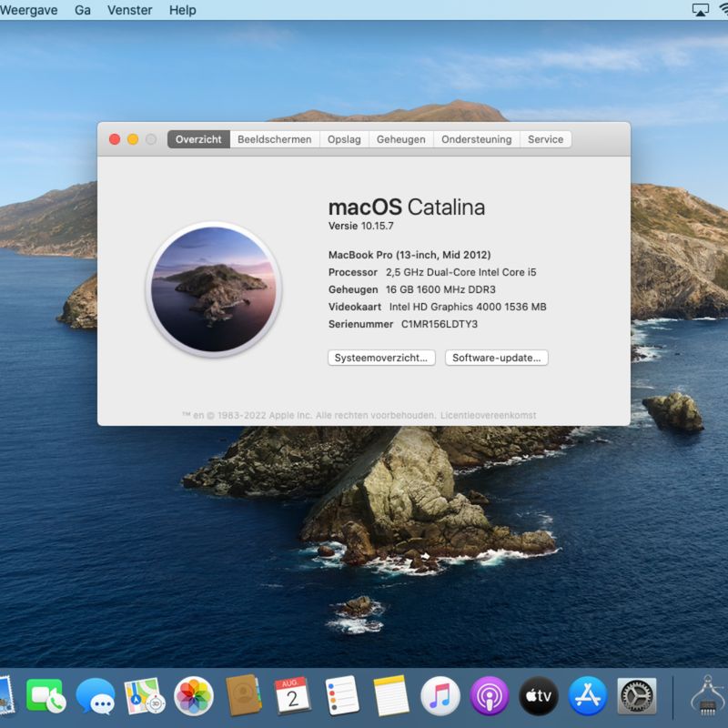Screen dimensions: 728x728
Task: Open System Preferences from the Dock
Action: (x=637, y=696)
